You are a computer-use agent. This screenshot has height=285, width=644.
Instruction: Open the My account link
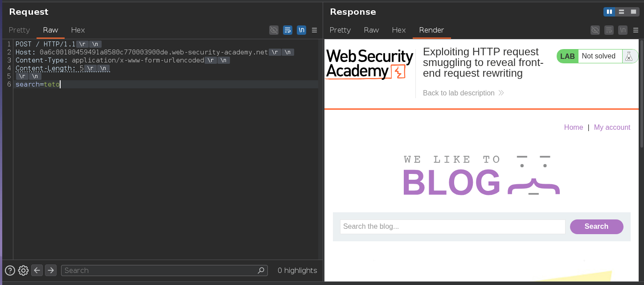pyautogui.click(x=612, y=127)
